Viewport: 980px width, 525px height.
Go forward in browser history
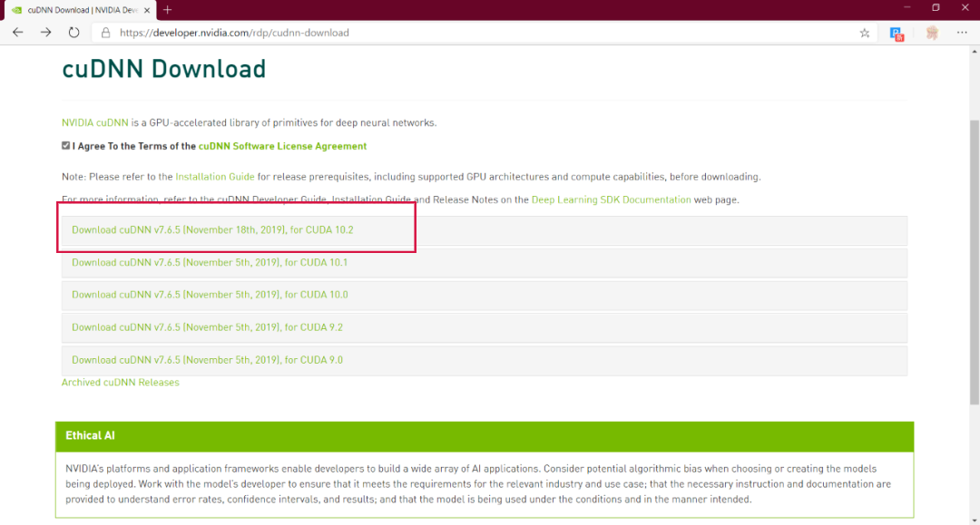pyautogui.click(x=45, y=33)
